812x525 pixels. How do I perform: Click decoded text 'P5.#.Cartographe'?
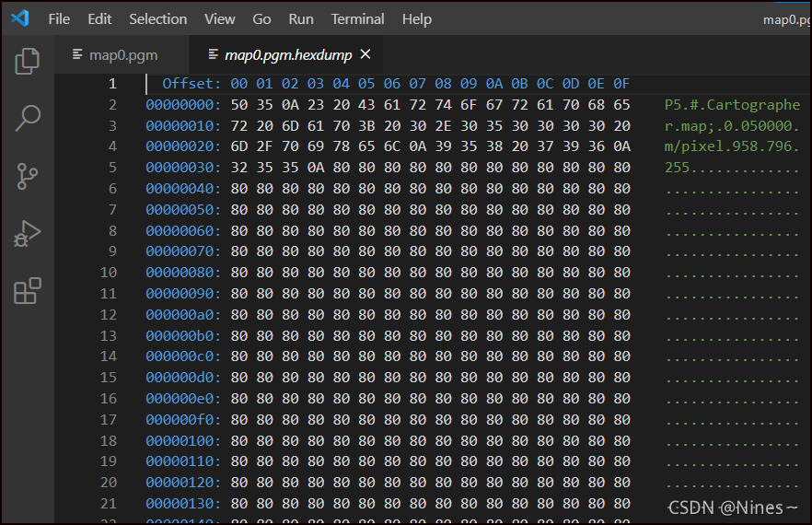pyautogui.click(x=732, y=105)
